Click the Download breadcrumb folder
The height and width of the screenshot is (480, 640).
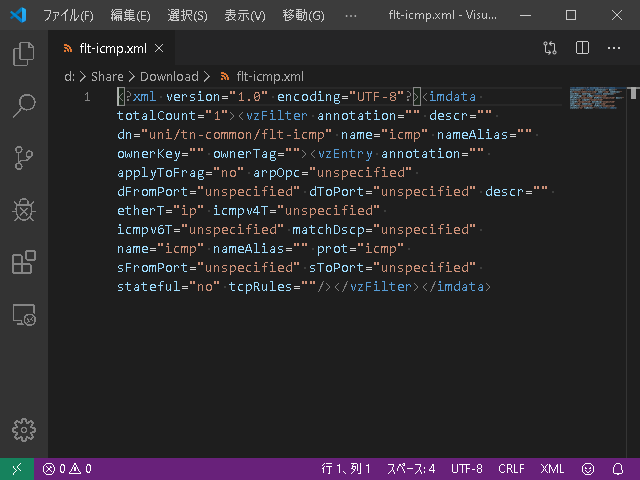pos(169,76)
